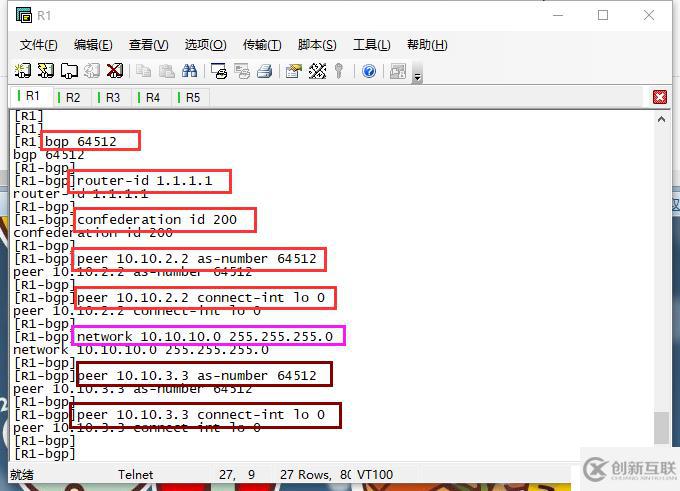Click the '27 Rows, 80' status entry
Image resolution: width=680 pixels, height=491 pixels.
(316, 475)
